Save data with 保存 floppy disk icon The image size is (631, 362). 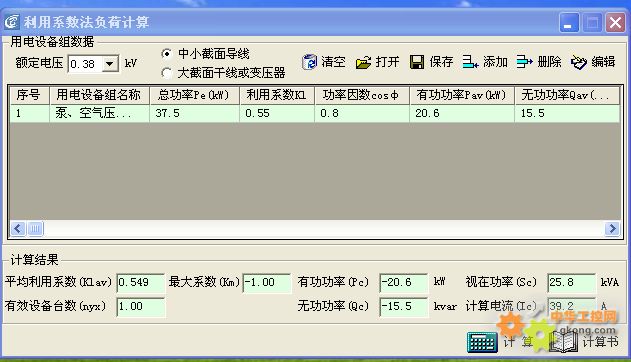coord(417,62)
